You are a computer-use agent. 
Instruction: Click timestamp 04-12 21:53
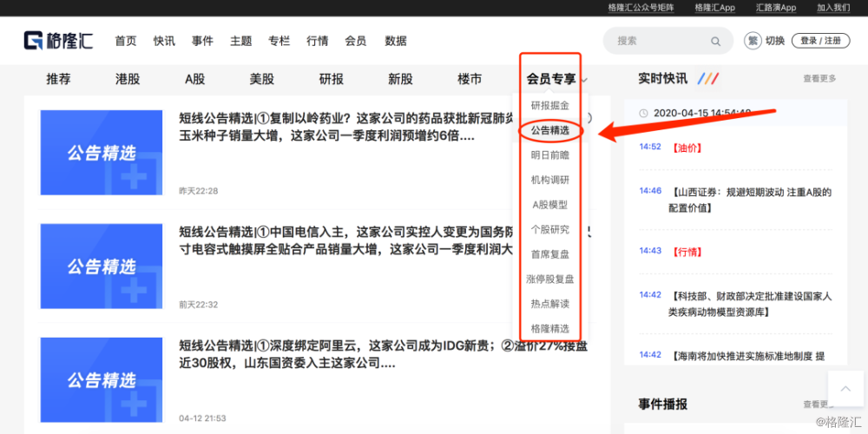(202, 418)
